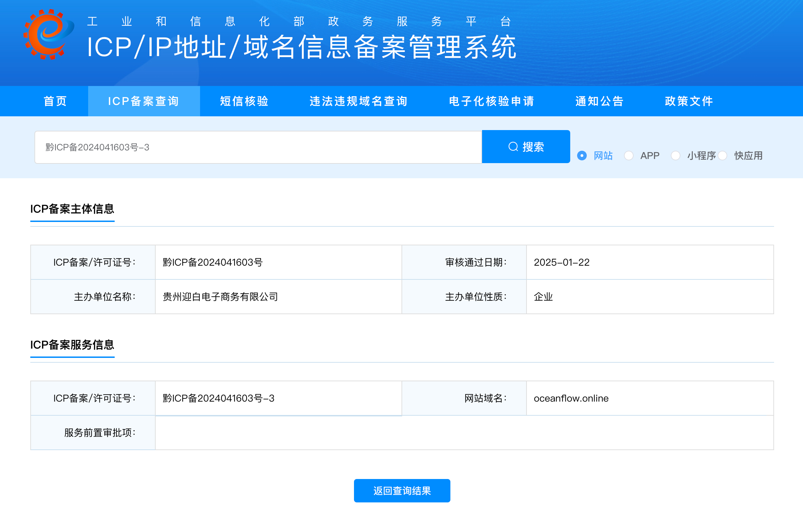
Task: View 通知公告 section
Action: (599, 101)
